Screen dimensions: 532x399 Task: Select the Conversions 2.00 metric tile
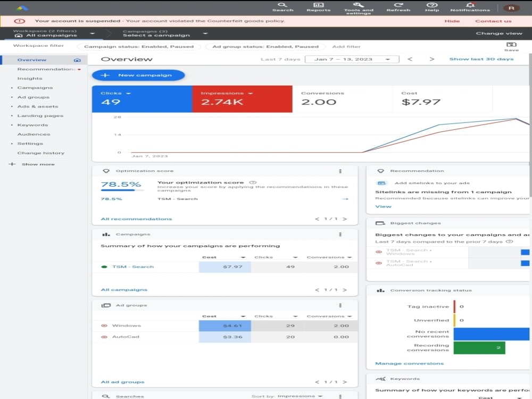point(342,99)
